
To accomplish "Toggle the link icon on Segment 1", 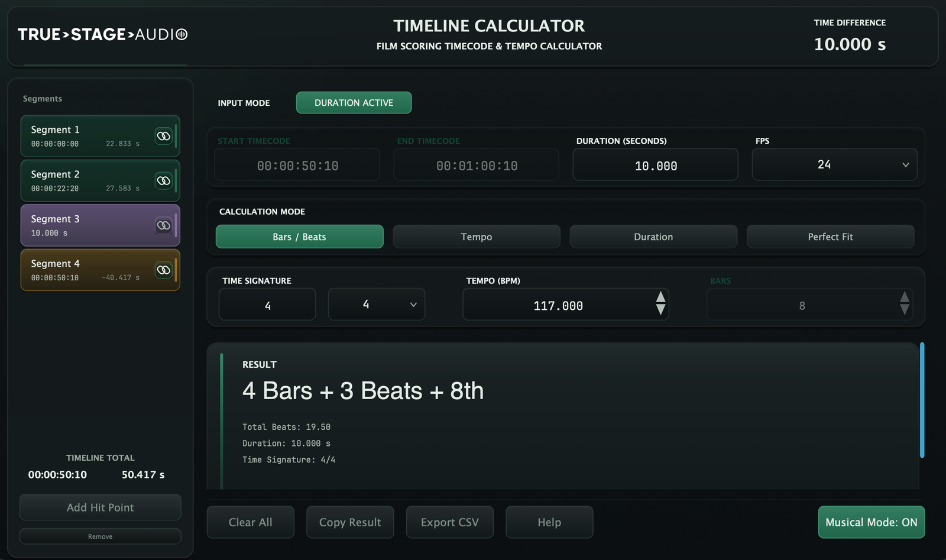I will [163, 136].
